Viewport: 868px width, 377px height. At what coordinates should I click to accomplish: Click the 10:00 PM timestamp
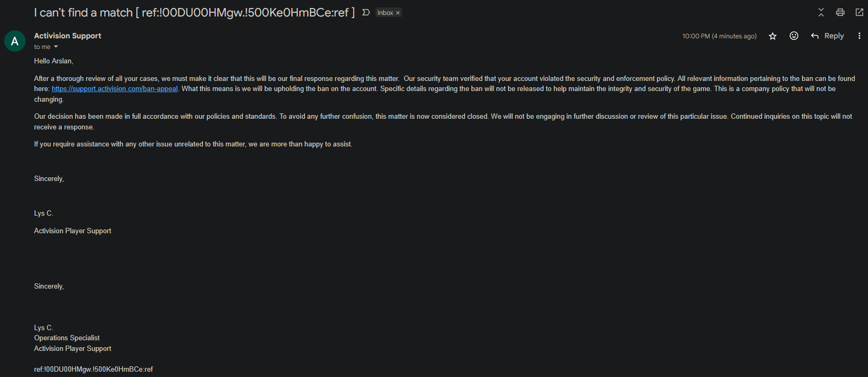pos(719,36)
